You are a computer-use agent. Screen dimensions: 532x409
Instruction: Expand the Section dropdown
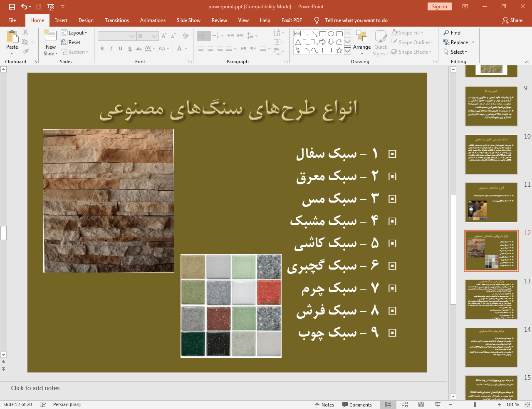[75, 52]
